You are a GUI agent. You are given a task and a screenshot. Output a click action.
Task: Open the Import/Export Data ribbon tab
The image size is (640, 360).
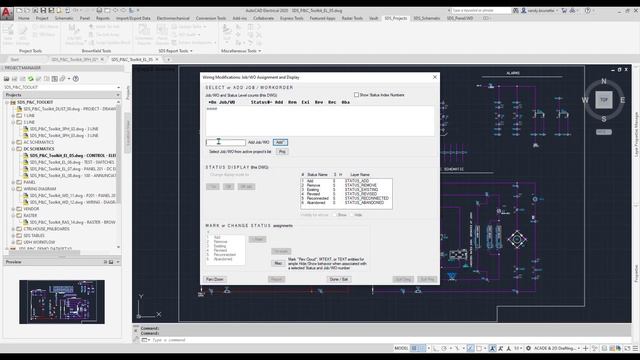click(x=133, y=18)
